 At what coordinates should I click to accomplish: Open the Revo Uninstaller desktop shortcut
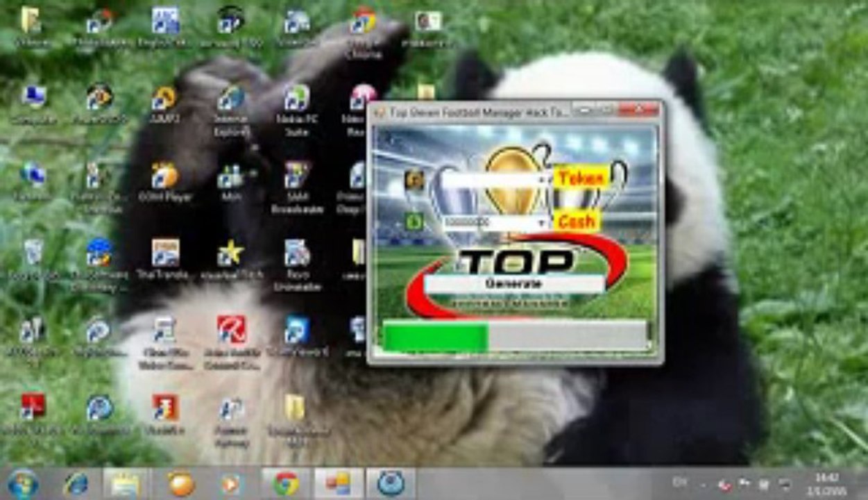coord(297,264)
